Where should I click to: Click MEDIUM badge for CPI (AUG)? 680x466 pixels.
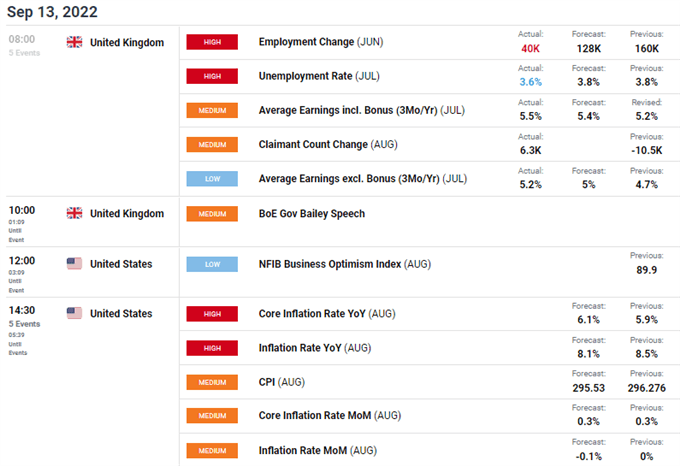(x=212, y=382)
